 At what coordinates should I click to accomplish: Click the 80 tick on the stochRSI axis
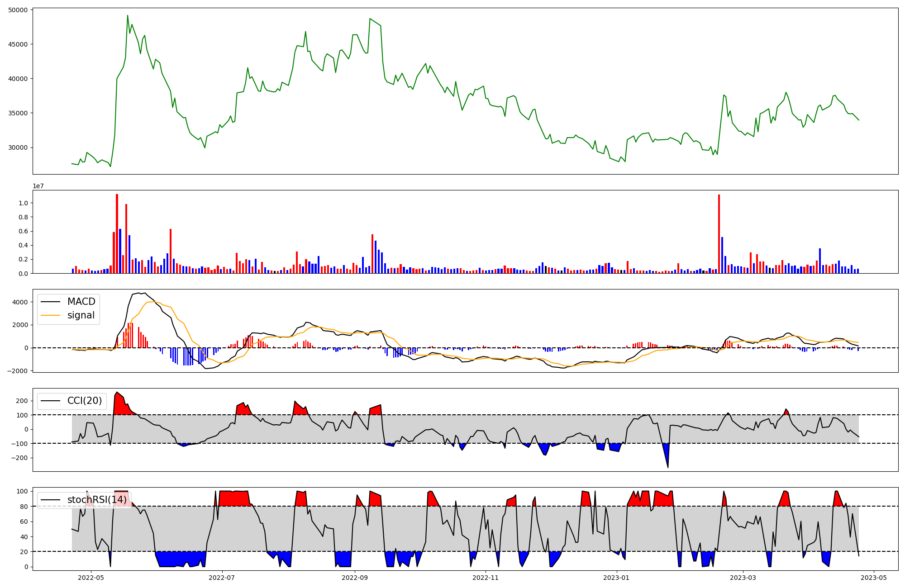tap(24, 507)
